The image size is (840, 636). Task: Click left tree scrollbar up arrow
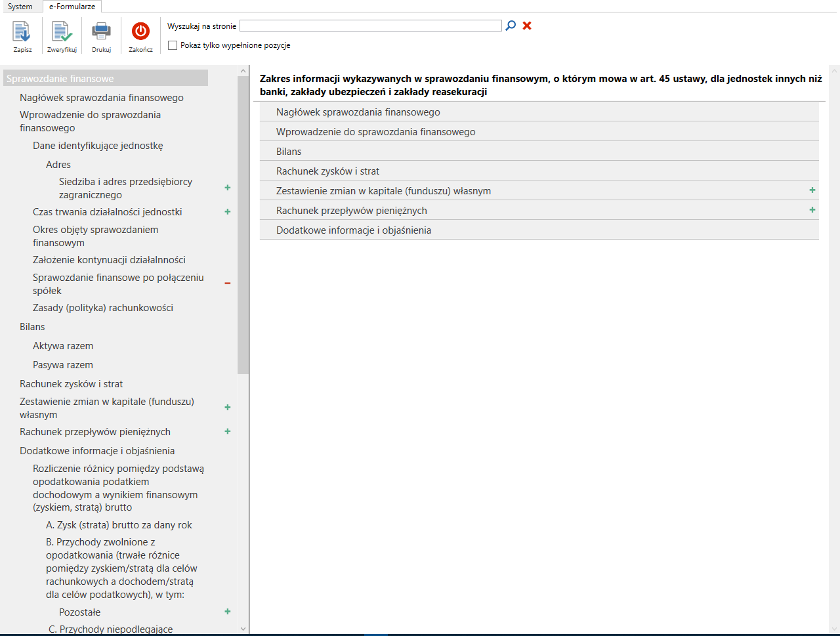point(243,71)
